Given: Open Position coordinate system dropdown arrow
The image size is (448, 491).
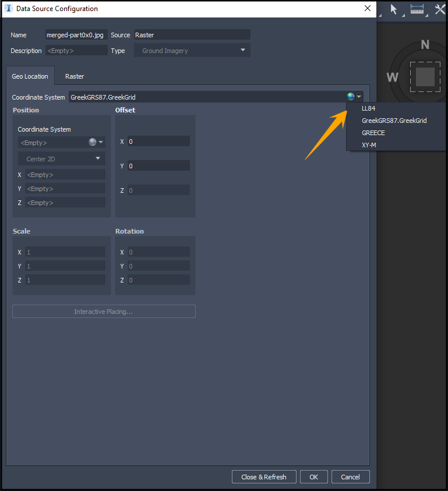Looking at the screenshot, I should [x=101, y=142].
